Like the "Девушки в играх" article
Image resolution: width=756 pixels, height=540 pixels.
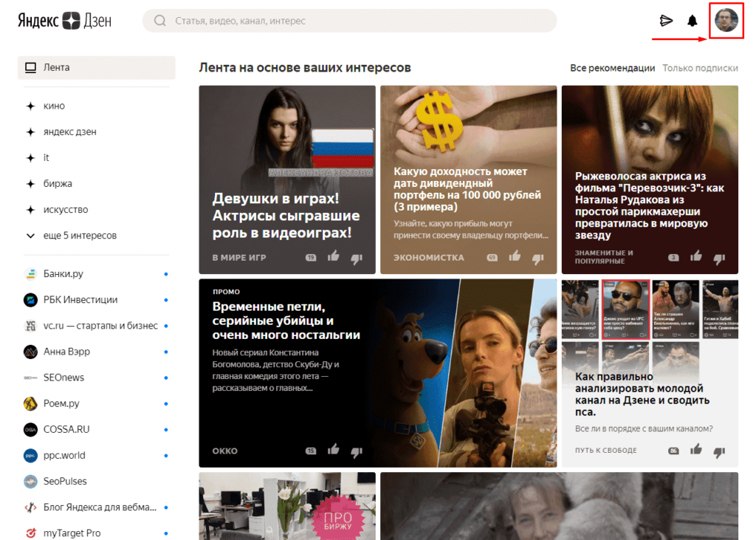[x=334, y=256]
